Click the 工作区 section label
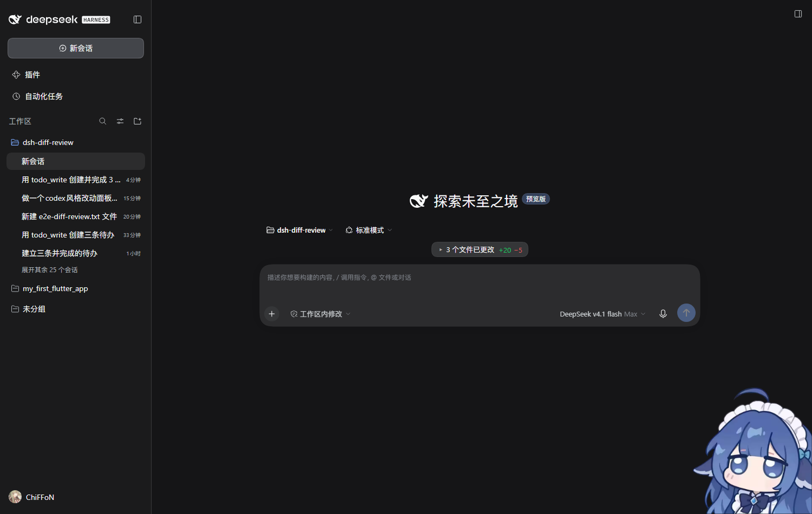This screenshot has height=514, width=812. 20,121
